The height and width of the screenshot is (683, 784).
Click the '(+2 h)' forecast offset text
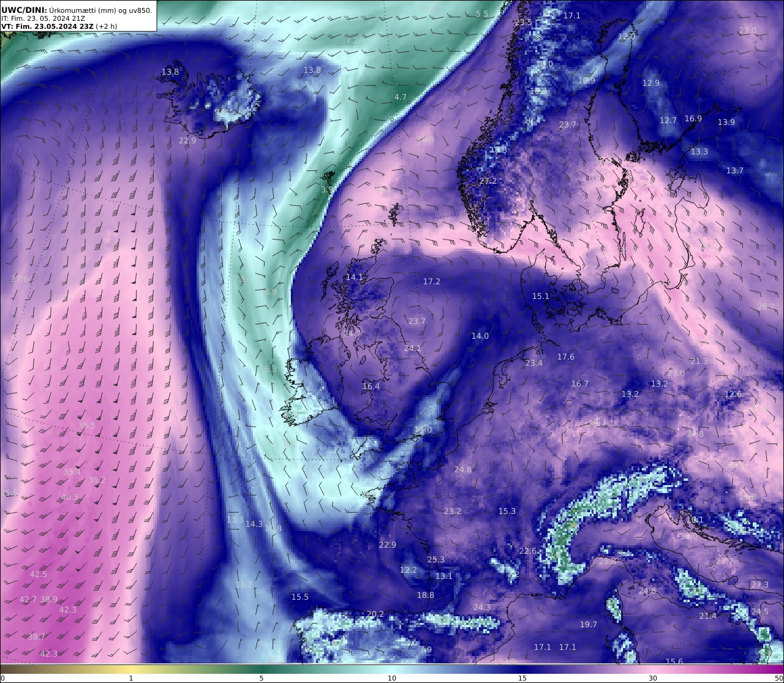click(x=107, y=26)
